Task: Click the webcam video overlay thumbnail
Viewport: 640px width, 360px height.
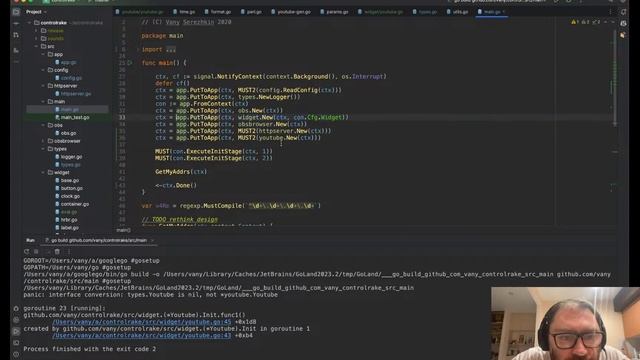Action: point(565,323)
